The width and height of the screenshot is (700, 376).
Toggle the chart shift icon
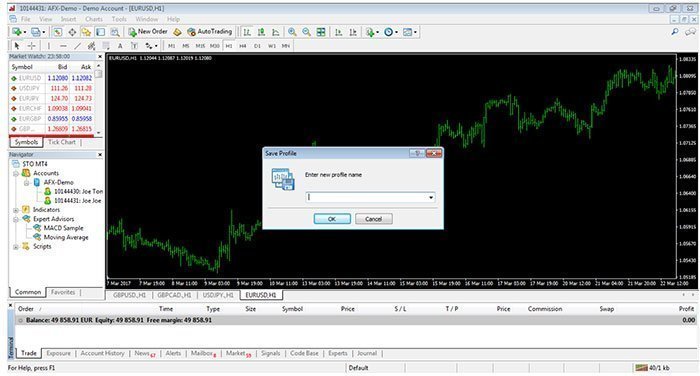[x=353, y=32]
